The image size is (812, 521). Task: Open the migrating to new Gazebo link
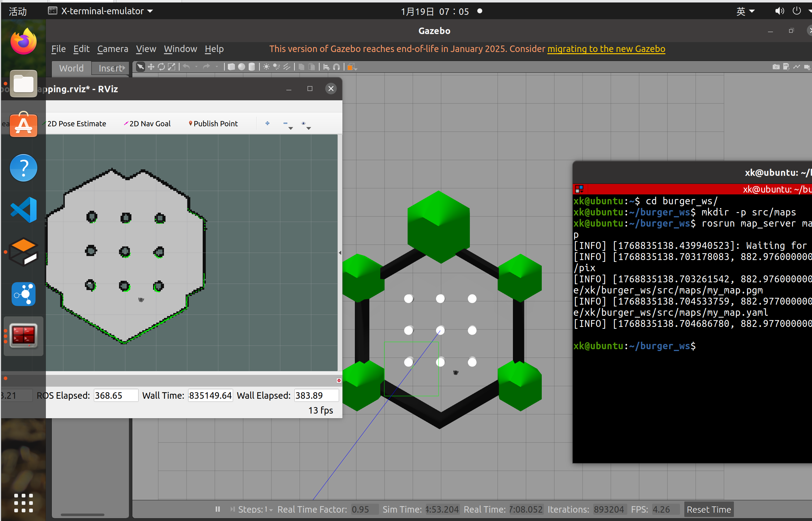pos(606,49)
